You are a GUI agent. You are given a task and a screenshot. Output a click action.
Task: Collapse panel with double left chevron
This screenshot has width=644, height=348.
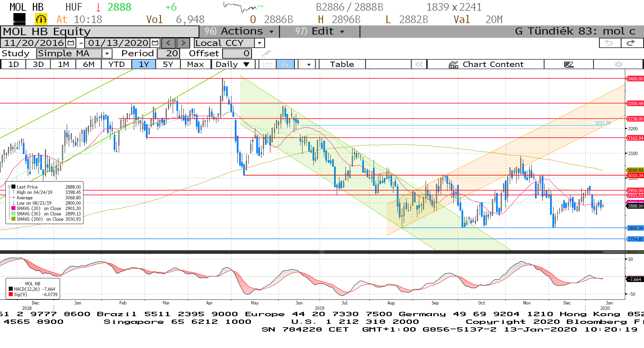[x=419, y=64]
